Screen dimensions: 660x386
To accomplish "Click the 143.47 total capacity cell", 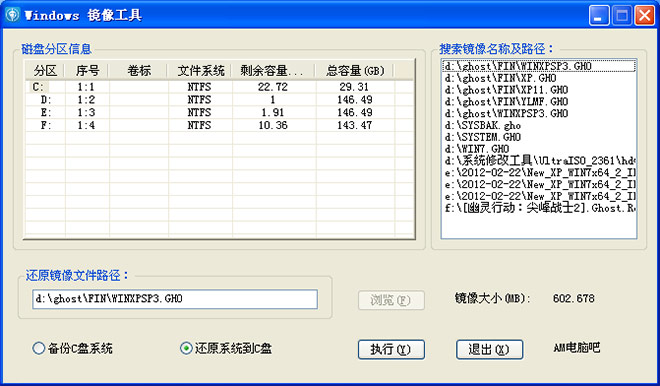I will coord(354,125).
